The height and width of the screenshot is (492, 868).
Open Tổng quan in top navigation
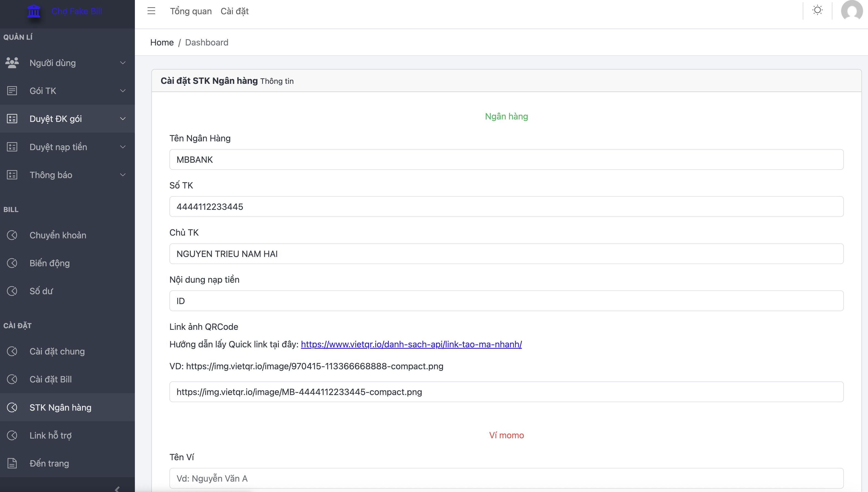191,11
